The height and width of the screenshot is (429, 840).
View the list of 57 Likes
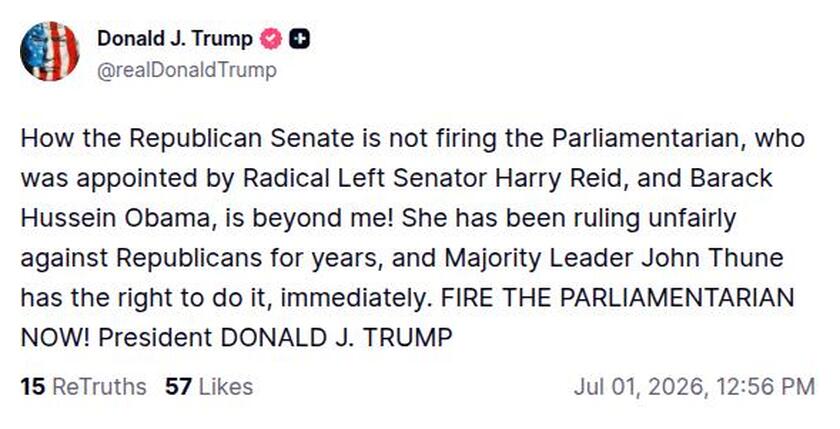tap(209, 387)
